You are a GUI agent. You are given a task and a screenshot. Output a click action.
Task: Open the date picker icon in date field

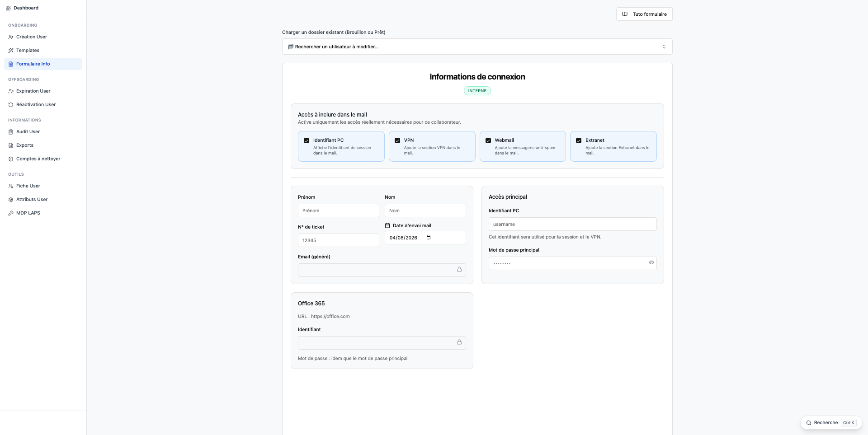[x=429, y=238]
